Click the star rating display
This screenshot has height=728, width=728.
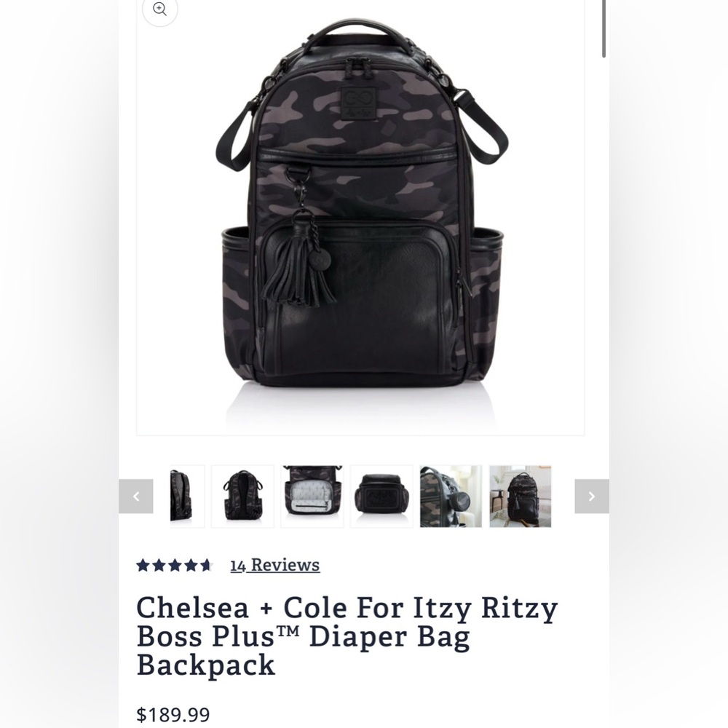pyautogui.click(x=174, y=565)
